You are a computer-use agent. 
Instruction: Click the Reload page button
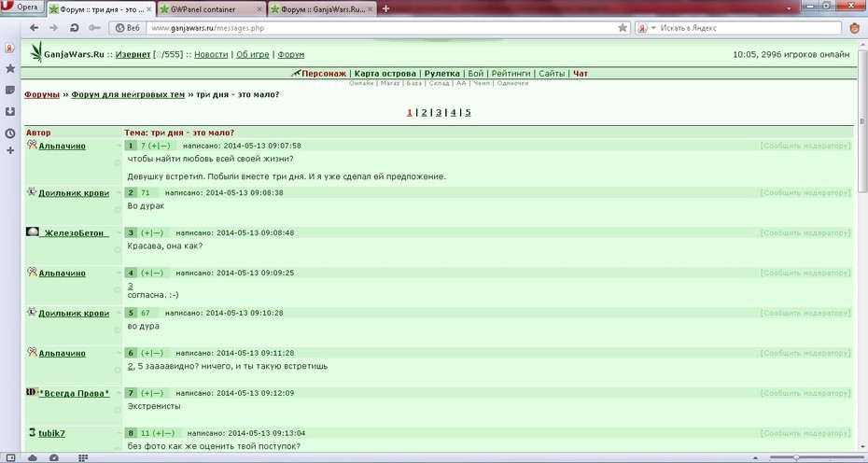click(74, 28)
